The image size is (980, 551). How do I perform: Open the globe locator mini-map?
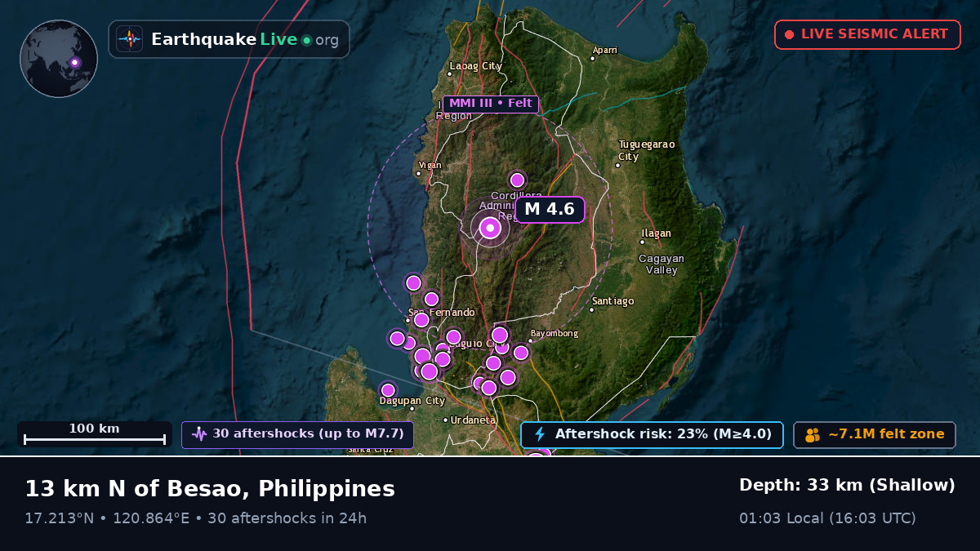[59, 59]
